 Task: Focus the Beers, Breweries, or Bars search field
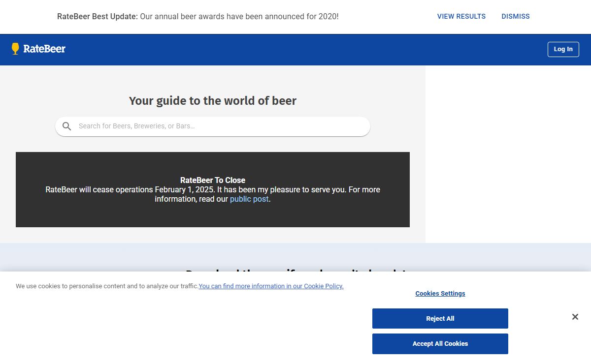(x=213, y=126)
